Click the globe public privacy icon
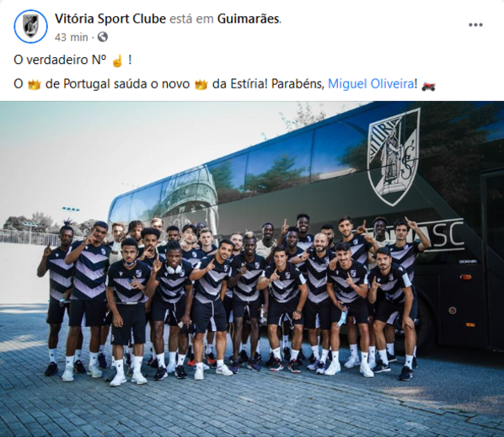Image resolution: width=504 pixels, height=437 pixels. click(x=102, y=37)
